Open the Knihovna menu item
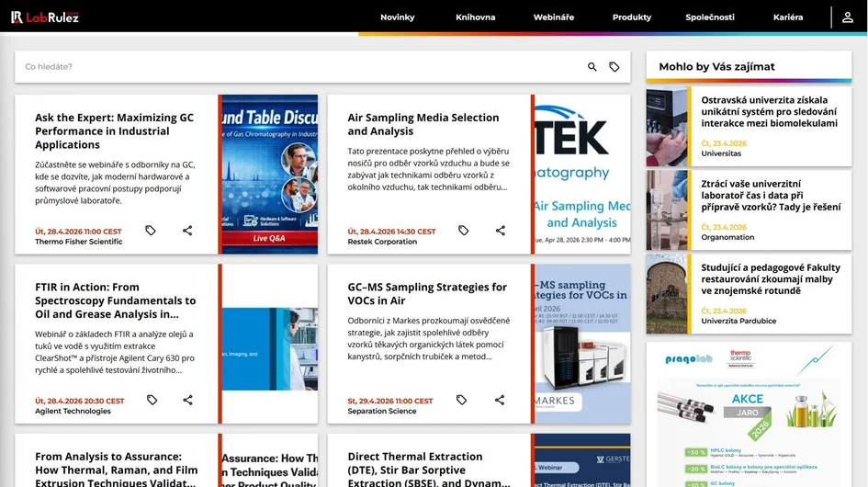The width and height of the screenshot is (868, 487). [475, 17]
